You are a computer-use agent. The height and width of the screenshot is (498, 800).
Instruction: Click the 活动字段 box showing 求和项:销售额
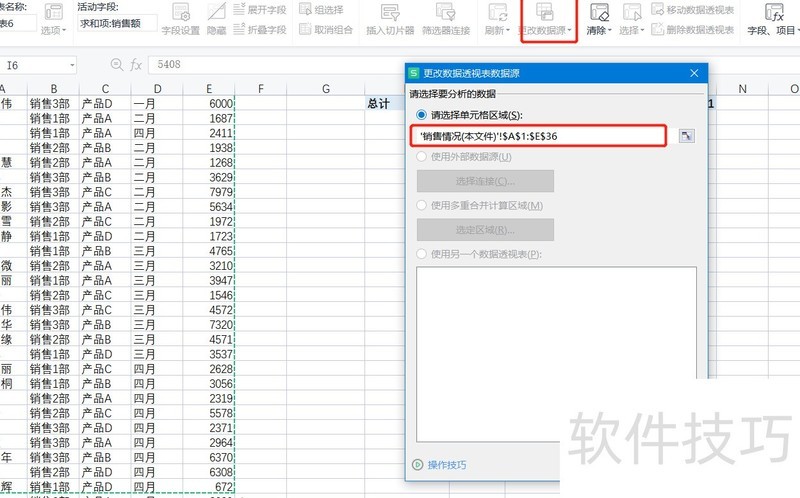[x=117, y=23]
